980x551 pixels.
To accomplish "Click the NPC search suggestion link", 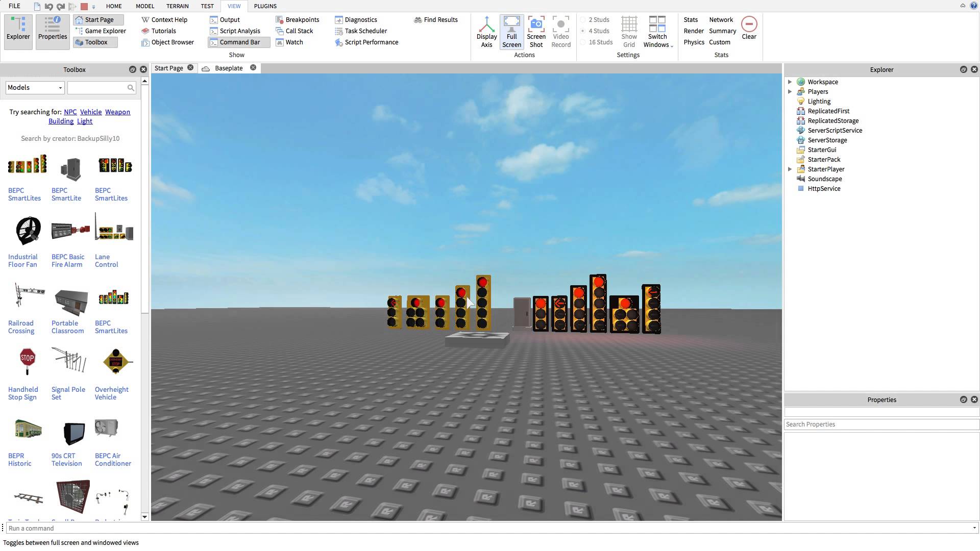I will pos(70,112).
